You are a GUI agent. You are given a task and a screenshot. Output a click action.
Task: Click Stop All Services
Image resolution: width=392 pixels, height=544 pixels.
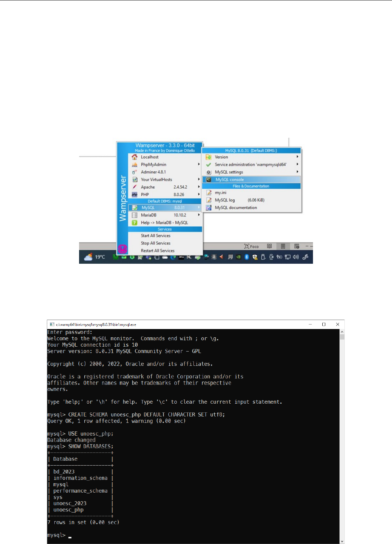[156, 243]
